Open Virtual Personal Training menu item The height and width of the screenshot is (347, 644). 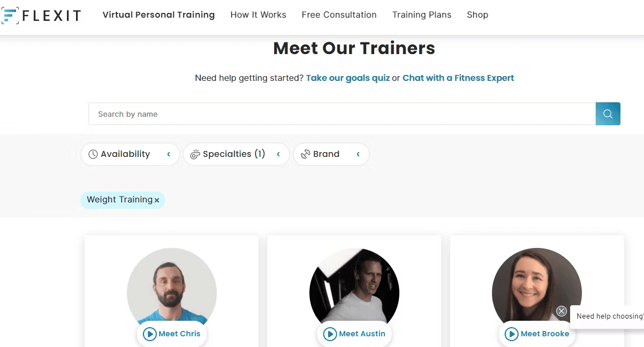point(158,15)
